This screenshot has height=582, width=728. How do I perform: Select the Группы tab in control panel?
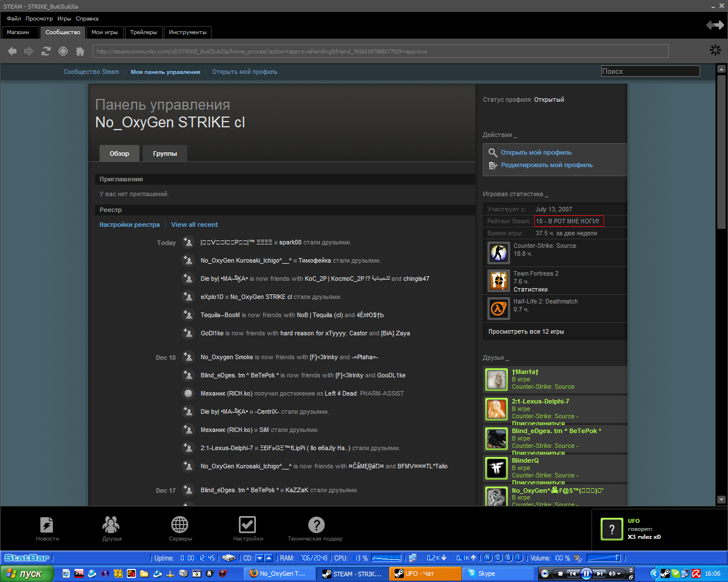165,153
